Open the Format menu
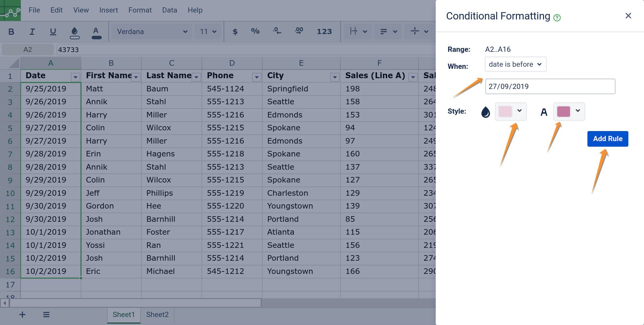644x325 pixels. click(140, 10)
